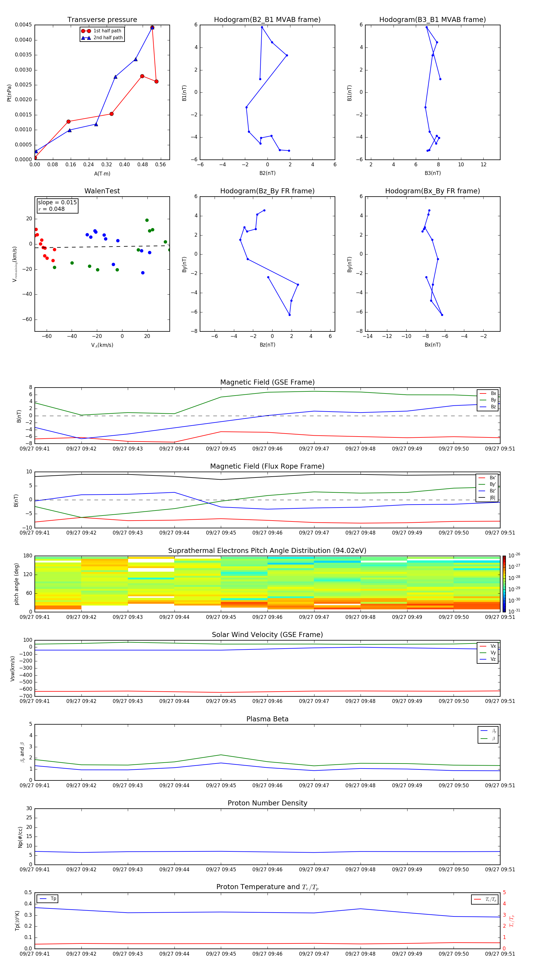Click the 180 tick on pitch angle axis
This screenshot has height=980, width=535.
tap(28, 556)
